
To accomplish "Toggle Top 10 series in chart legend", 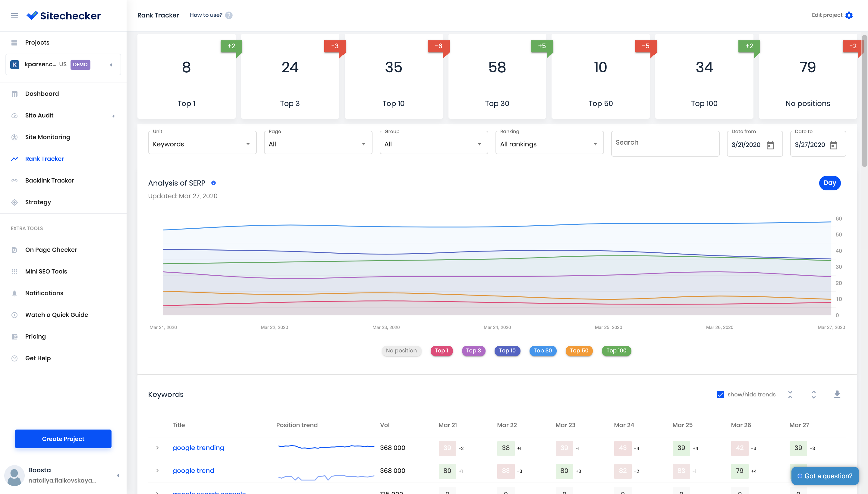I will point(507,351).
